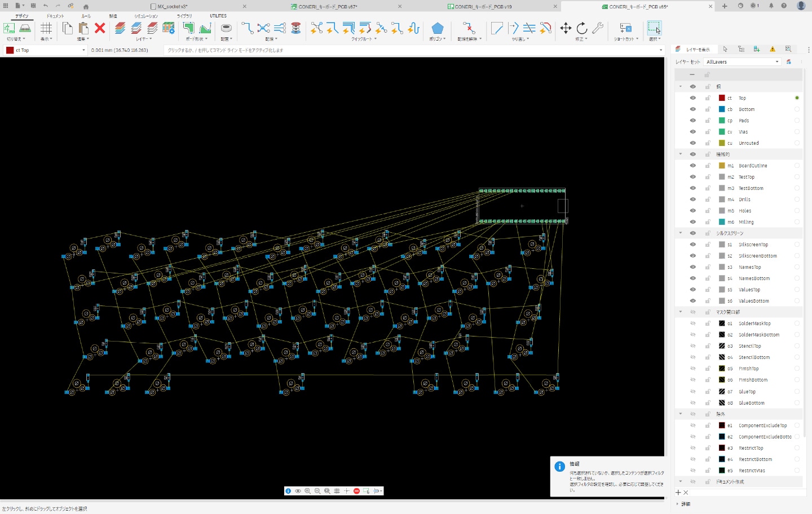
Task: Click the grid display icon in toolbar
Action: (x=46, y=28)
